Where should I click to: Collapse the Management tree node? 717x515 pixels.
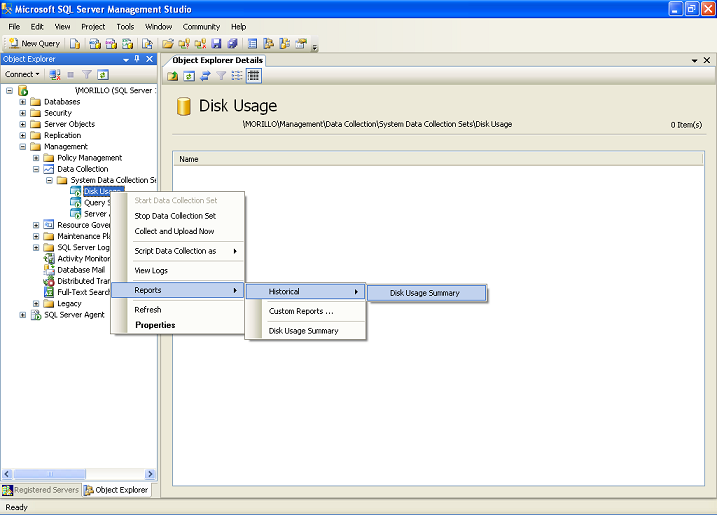23,147
